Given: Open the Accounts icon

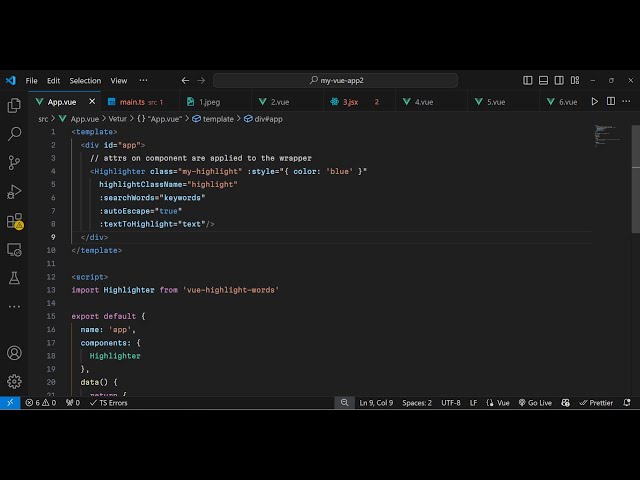Looking at the screenshot, I should coord(14,353).
